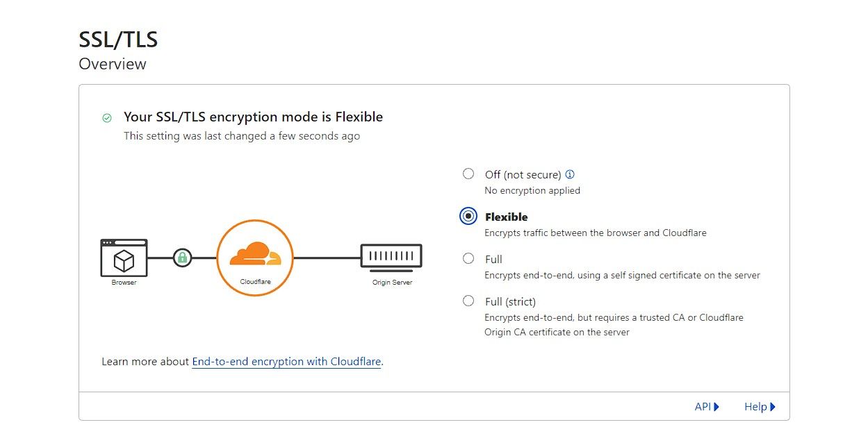
Task: Open End-to-end encryption with Cloudflare link
Action: click(286, 362)
